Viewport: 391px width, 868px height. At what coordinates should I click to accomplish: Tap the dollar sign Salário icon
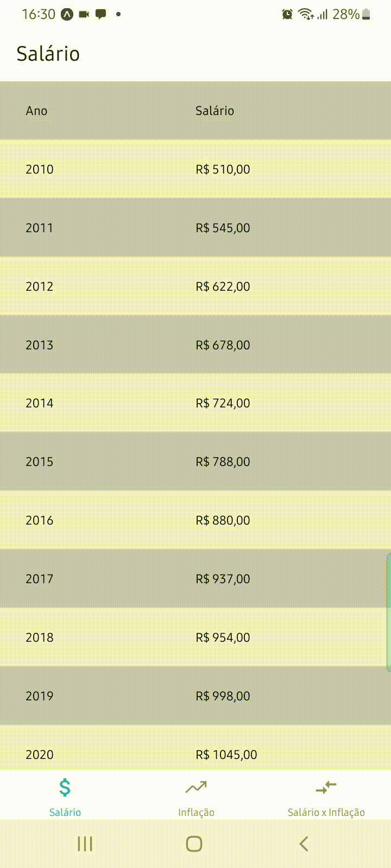pyautogui.click(x=65, y=787)
